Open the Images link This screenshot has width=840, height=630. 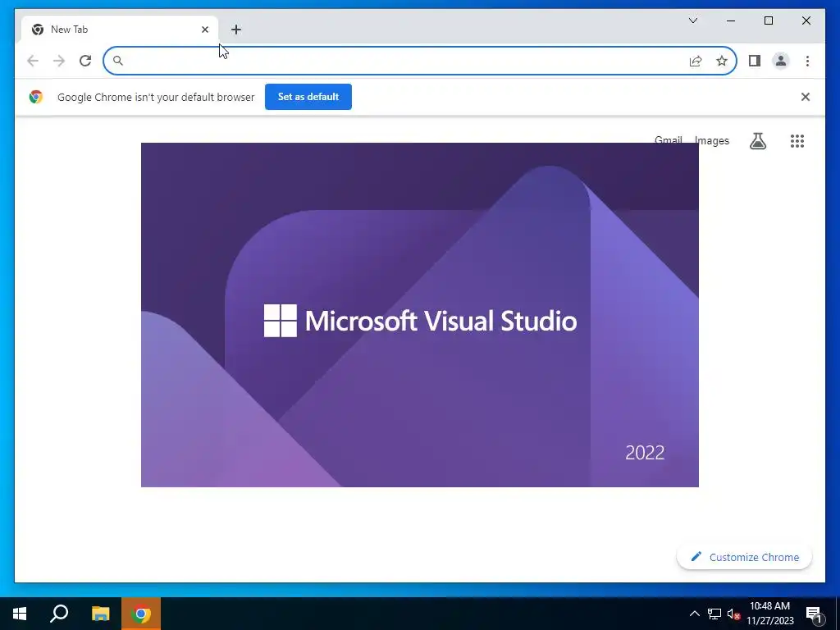711,140
